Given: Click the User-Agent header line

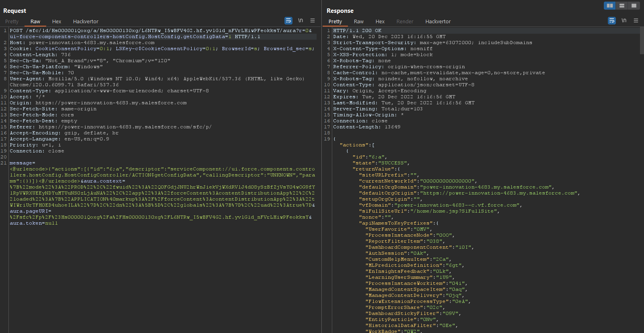Looking at the screenshot, I should [157, 82].
